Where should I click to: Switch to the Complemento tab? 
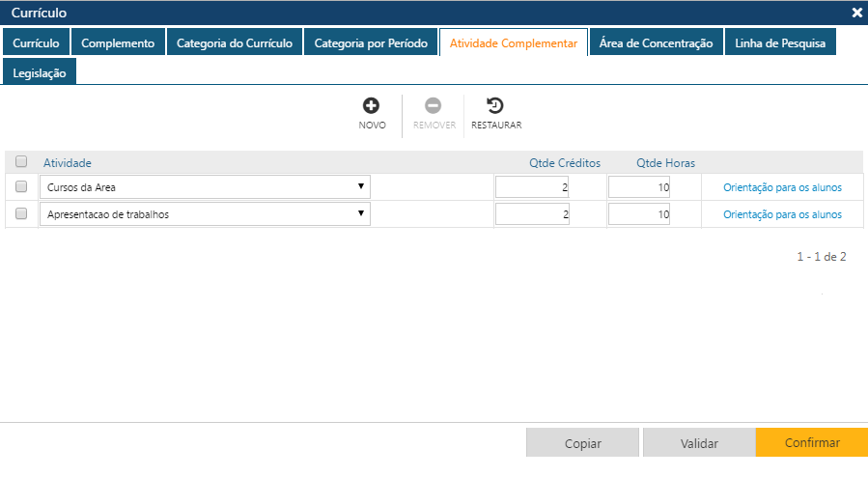tap(118, 43)
